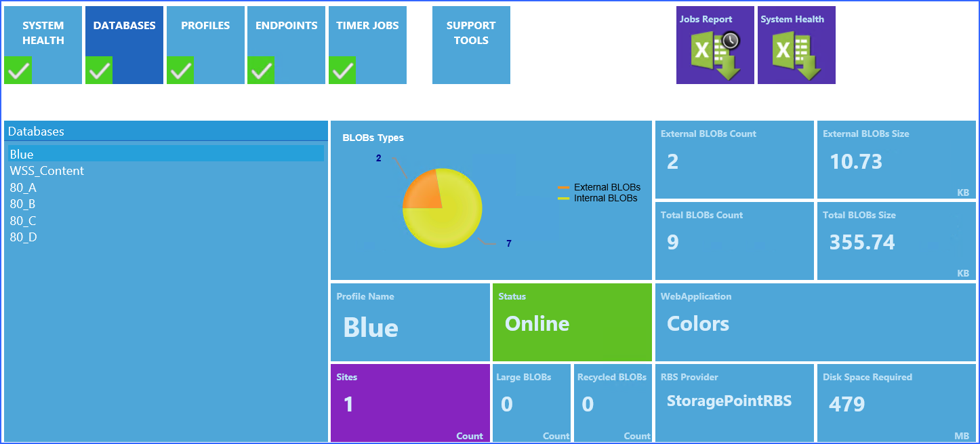Export System Health data to Excel
The width and height of the screenshot is (980, 444).
tap(796, 45)
